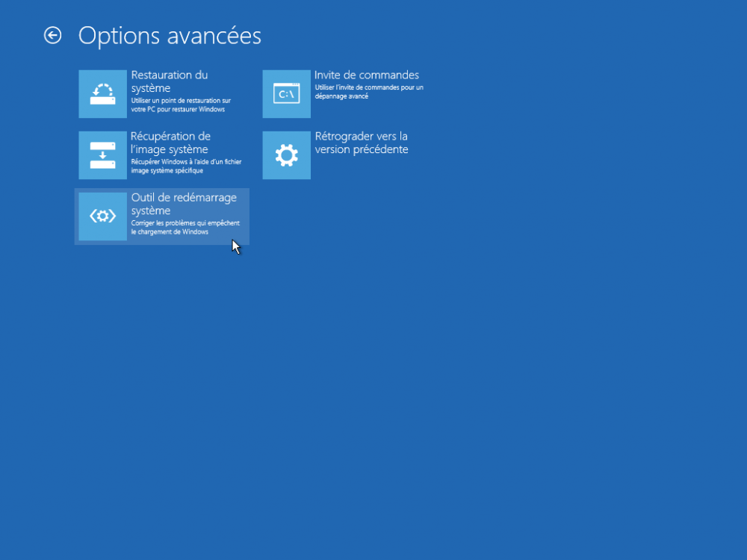Click the stacked-drives icon for Récupération de l'image système
The height and width of the screenshot is (560, 747).
pos(102,155)
